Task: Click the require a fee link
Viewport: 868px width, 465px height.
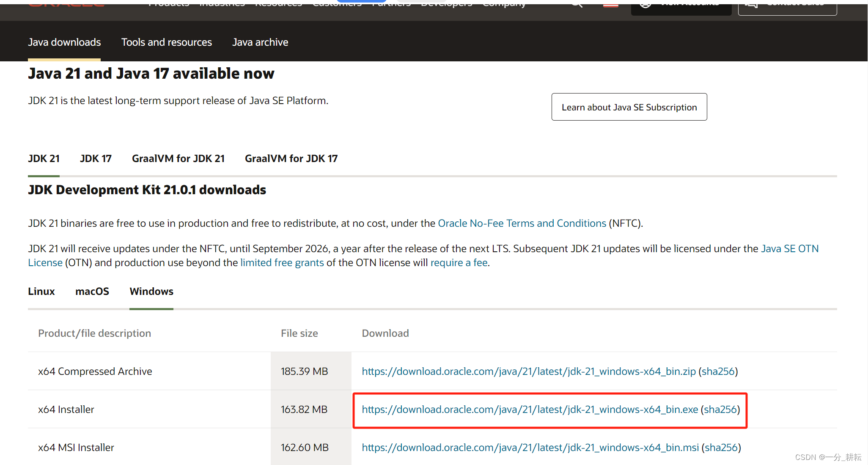Action: pyautogui.click(x=459, y=263)
